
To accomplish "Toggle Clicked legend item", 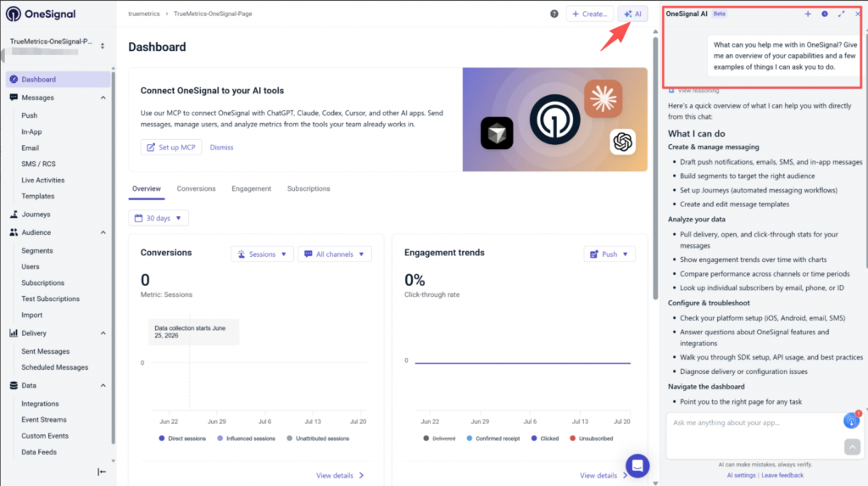I will 545,439.
